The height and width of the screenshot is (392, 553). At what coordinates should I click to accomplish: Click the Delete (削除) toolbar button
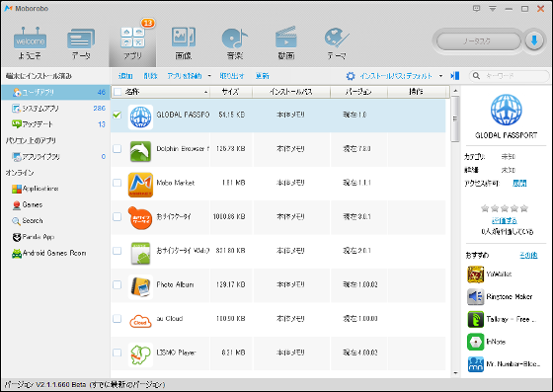(x=150, y=76)
